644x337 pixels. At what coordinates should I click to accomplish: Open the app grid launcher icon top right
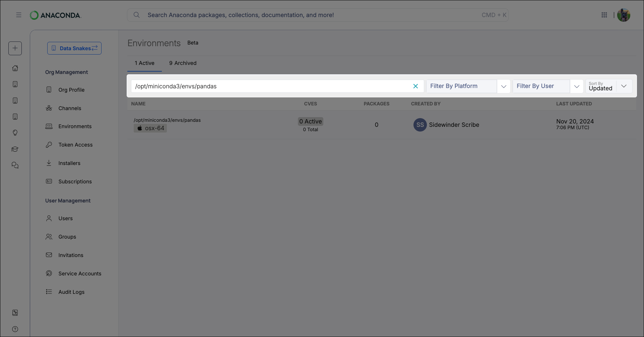[x=604, y=15]
